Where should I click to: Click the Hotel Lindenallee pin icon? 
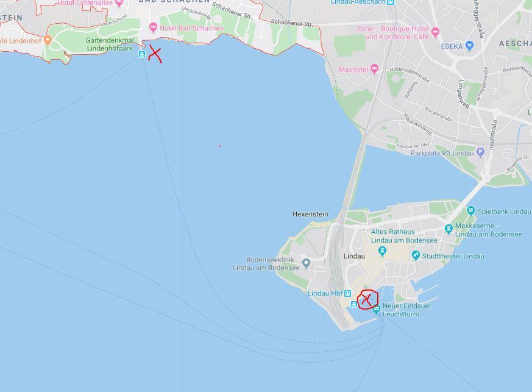119,4
